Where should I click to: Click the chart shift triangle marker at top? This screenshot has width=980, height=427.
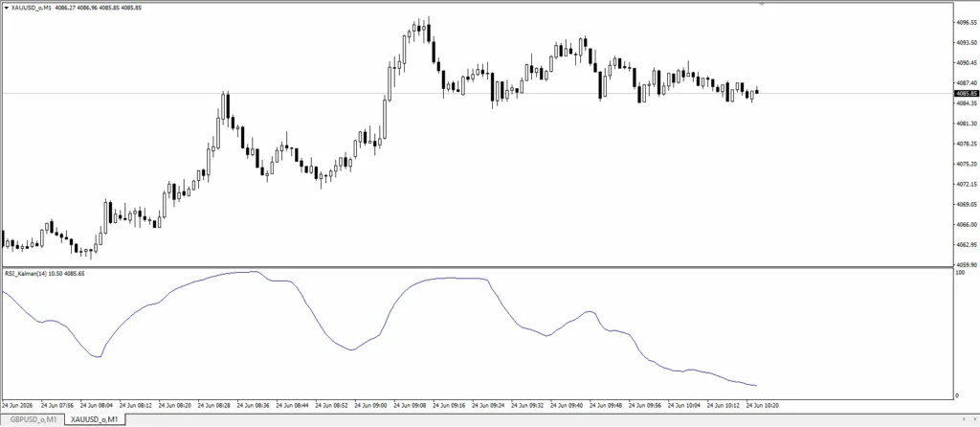(x=761, y=5)
